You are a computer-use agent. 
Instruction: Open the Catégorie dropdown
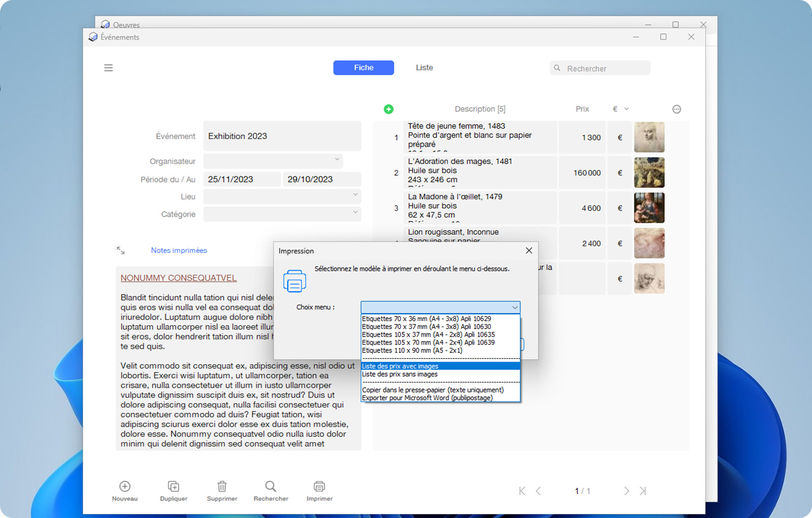pos(355,212)
